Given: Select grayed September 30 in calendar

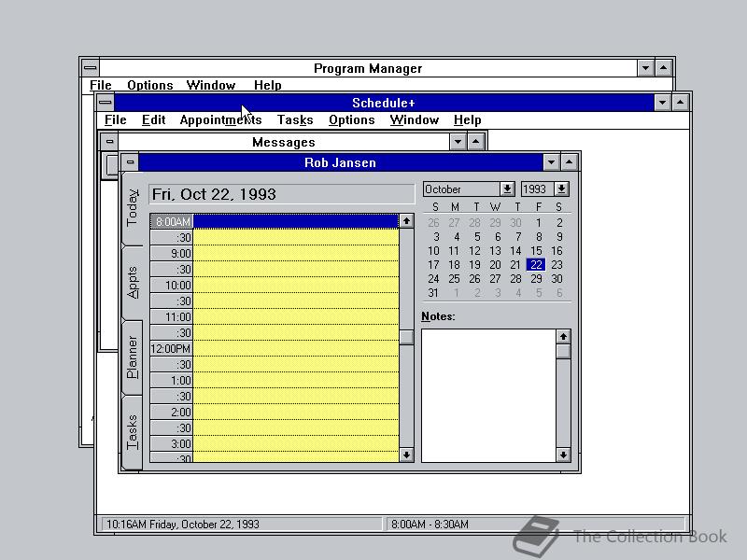Looking at the screenshot, I should pyautogui.click(x=515, y=223).
